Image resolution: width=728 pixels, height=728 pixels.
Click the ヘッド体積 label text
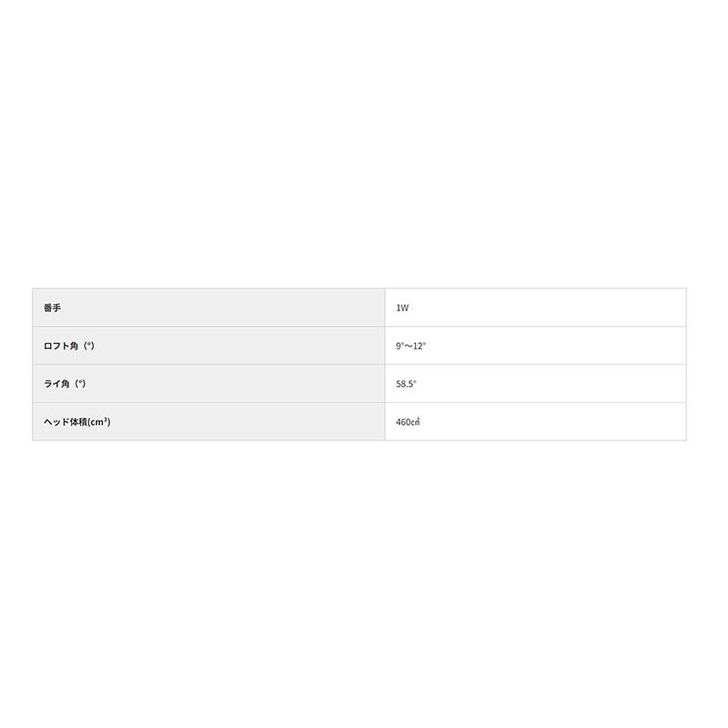(x=65, y=422)
